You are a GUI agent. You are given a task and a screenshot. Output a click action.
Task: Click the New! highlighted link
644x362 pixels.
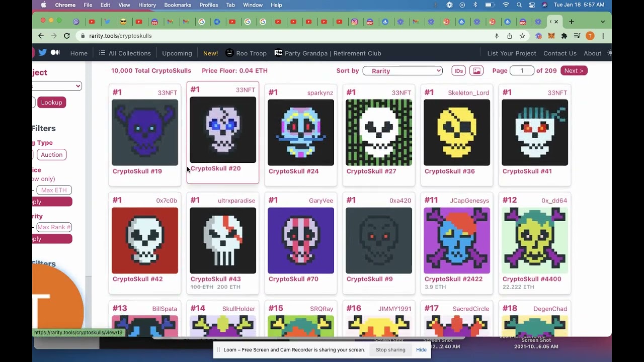tap(210, 53)
